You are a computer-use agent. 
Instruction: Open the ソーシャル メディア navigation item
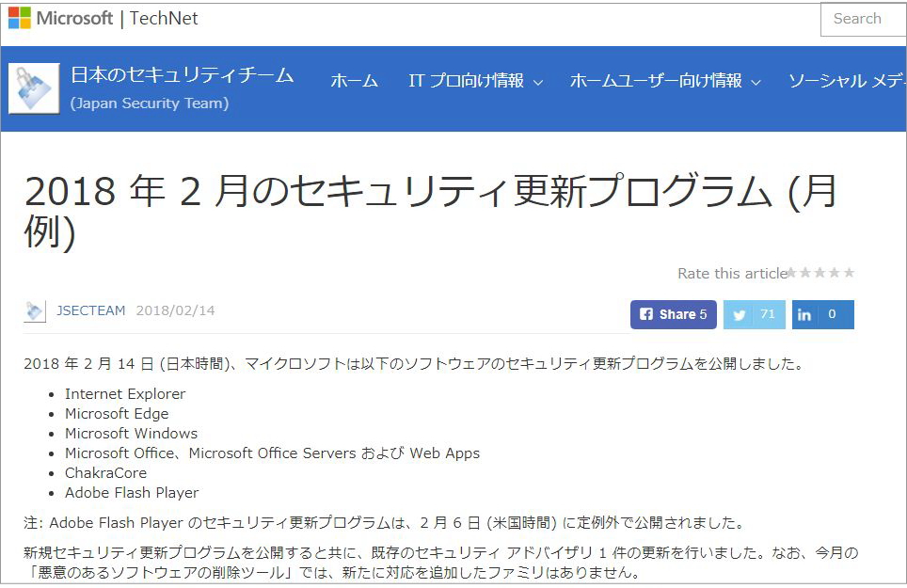(x=847, y=82)
